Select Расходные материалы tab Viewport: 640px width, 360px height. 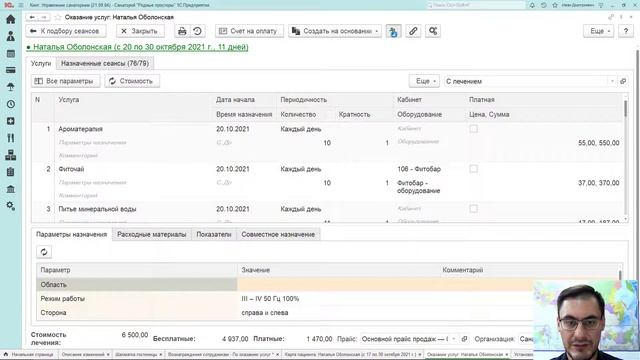(151, 234)
